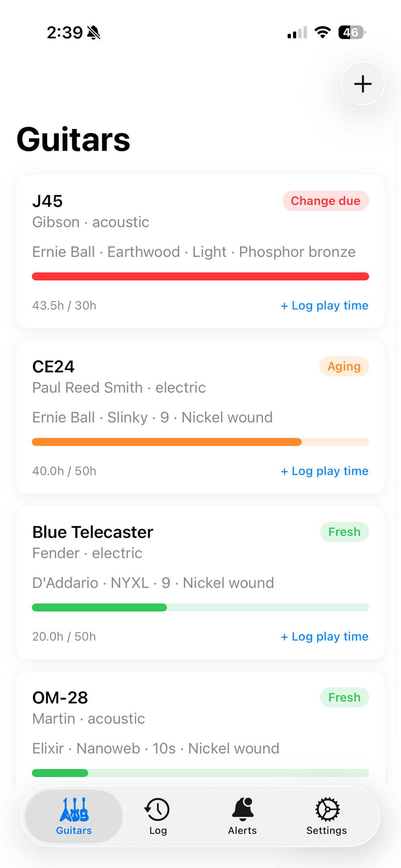Open the Log history clock icon
The height and width of the screenshot is (868, 401).
[x=158, y=809]
